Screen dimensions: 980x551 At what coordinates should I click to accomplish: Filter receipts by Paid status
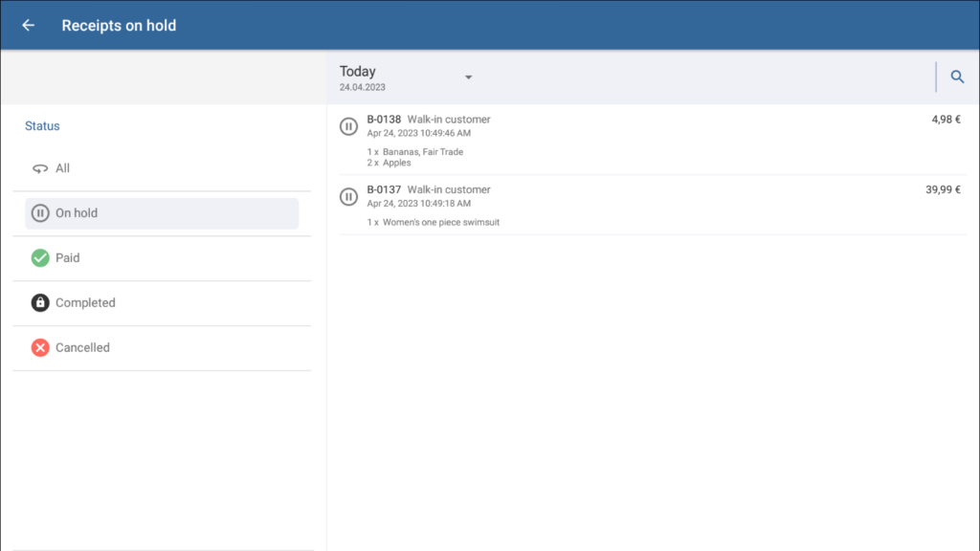pyautogui.click(x=68, y=257)
